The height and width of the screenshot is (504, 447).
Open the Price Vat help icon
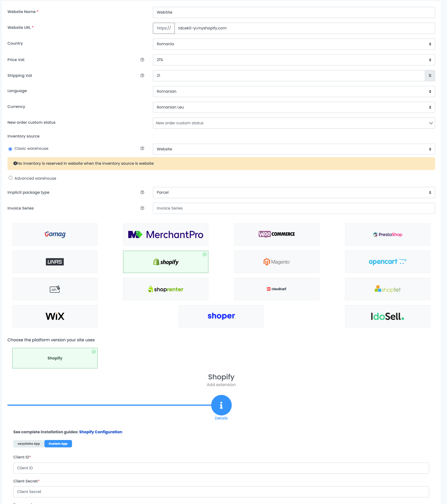pyautogui.click(x=142, y=60)
